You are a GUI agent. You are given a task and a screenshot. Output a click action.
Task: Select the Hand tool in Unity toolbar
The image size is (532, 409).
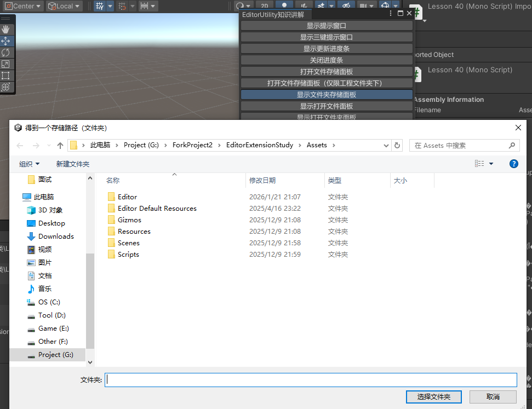pos(5,30)
